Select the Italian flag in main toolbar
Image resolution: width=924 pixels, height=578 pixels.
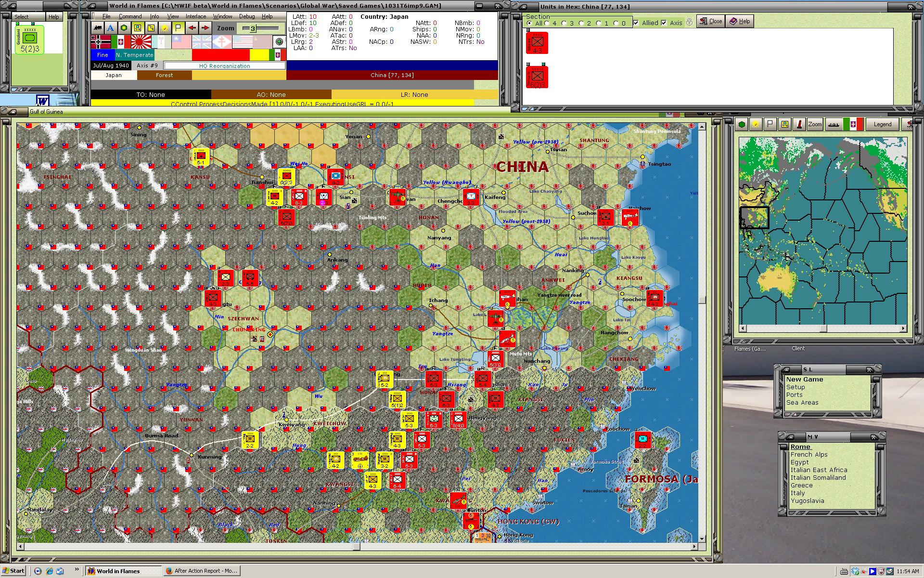click(x=121, y=42)
